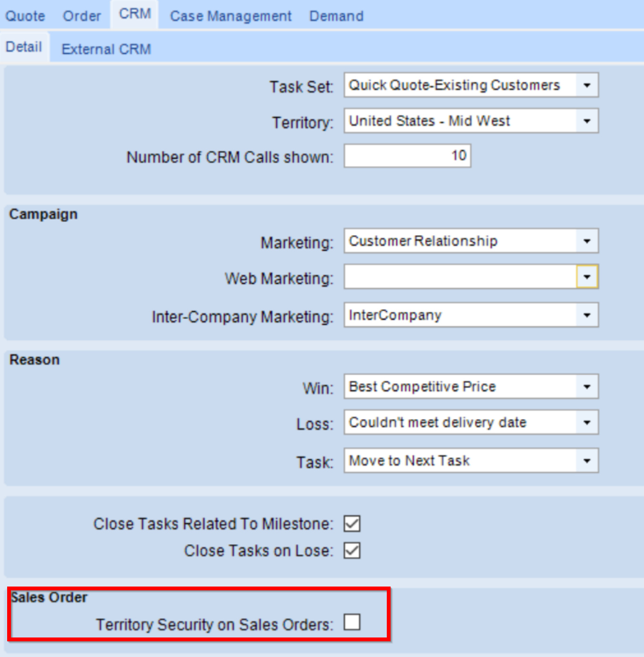Open the Loss reason dropdown arrow
Image resolution: width=644 pixels, height=657 pixels.
587,422
